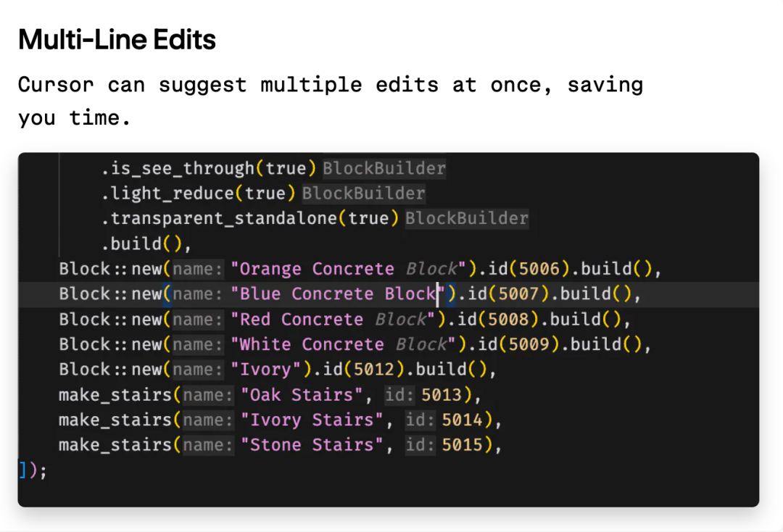Click the BlockBuilder hint after light_reduce
Viewport: 783px width, 532px height.
click(x=363, y=194)
